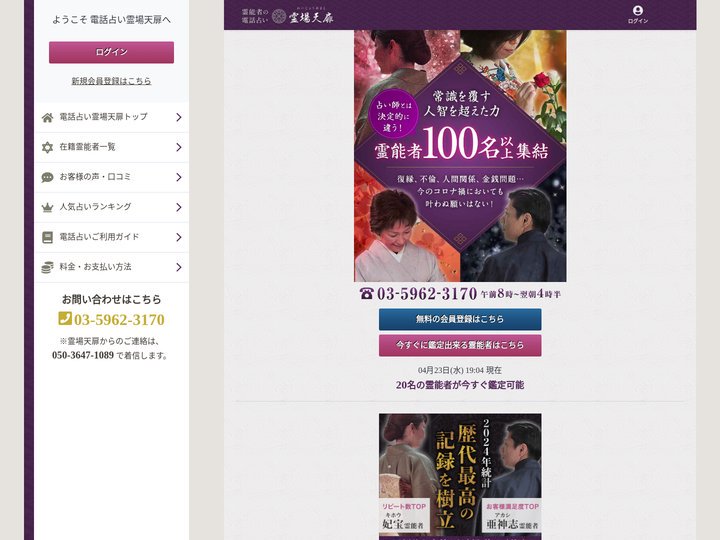Screen dimensions: 720x540
Task: Click chevron arrow on 電話占い霊場天扉トップ row
Action: [x=179, y=118]
